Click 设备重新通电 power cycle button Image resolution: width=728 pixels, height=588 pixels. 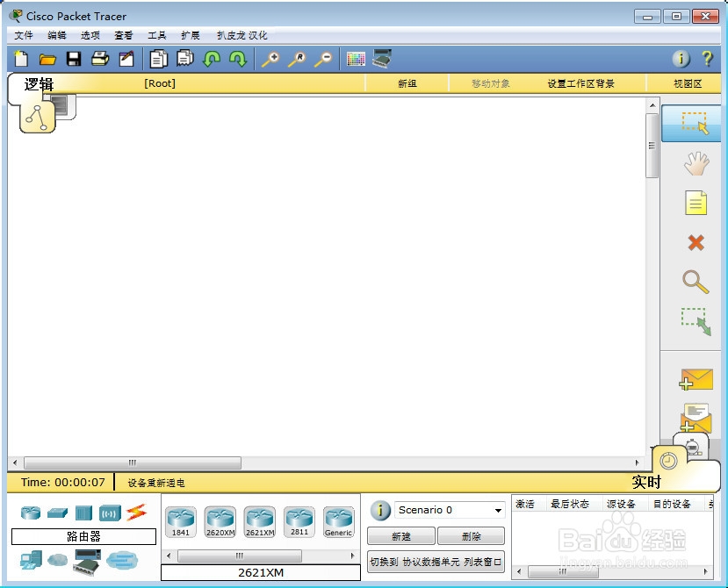click(156, 483)
